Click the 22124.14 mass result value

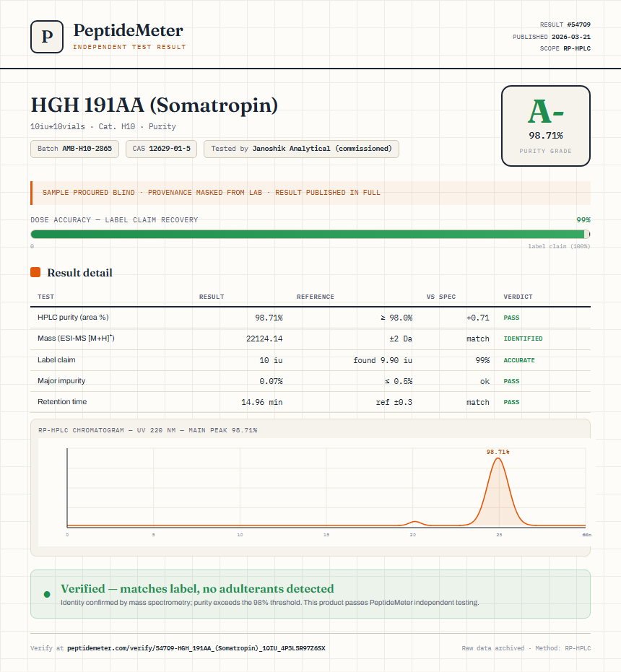(x=264, y=339)
